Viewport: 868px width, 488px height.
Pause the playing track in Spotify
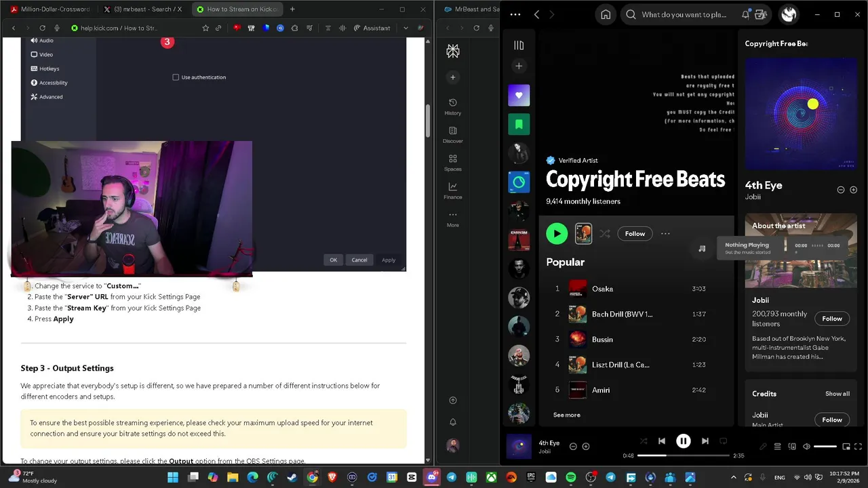tap(683, 441)
